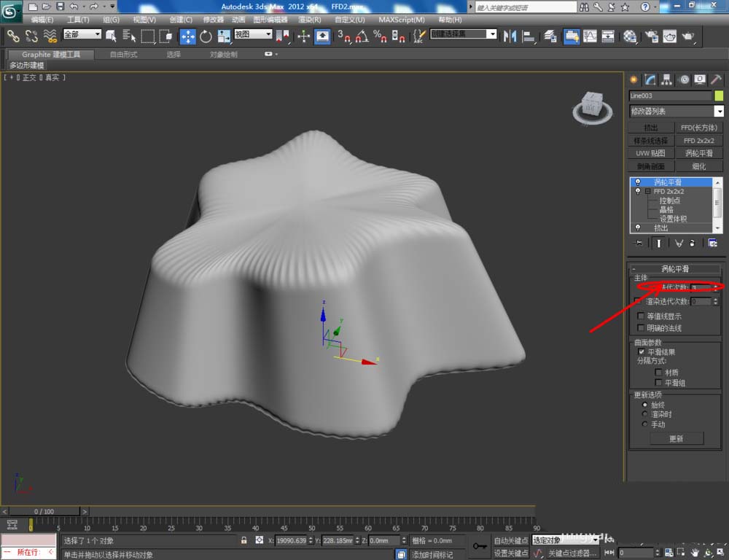
Task: Activate the Select and Move tool
Action: tap(188, 36)
